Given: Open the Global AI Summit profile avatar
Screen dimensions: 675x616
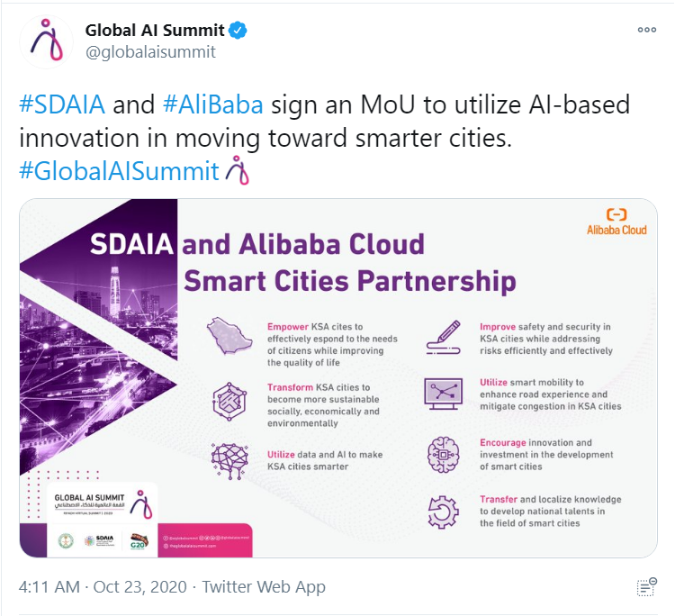Looking at the screenshot, I should [x=46, y=41].
